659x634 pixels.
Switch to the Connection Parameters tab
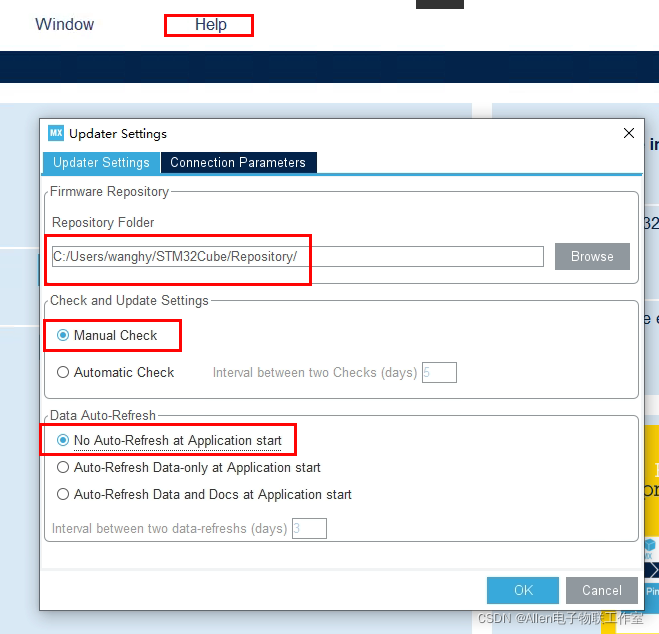(238, 163)
